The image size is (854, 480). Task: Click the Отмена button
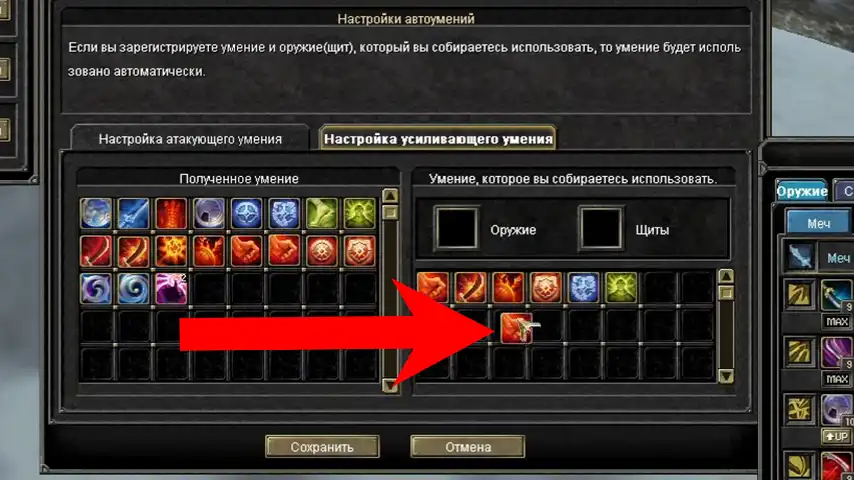coord(468,447)
